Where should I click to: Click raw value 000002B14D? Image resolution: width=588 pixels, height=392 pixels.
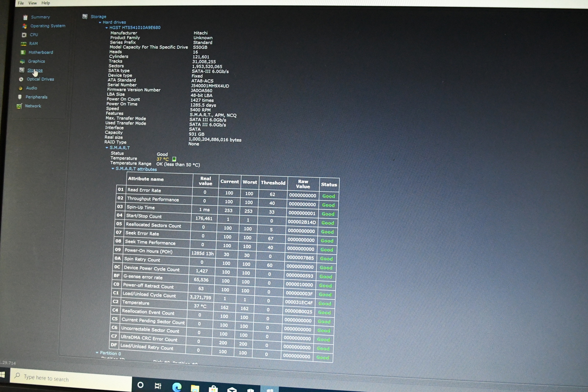point(302,222)
